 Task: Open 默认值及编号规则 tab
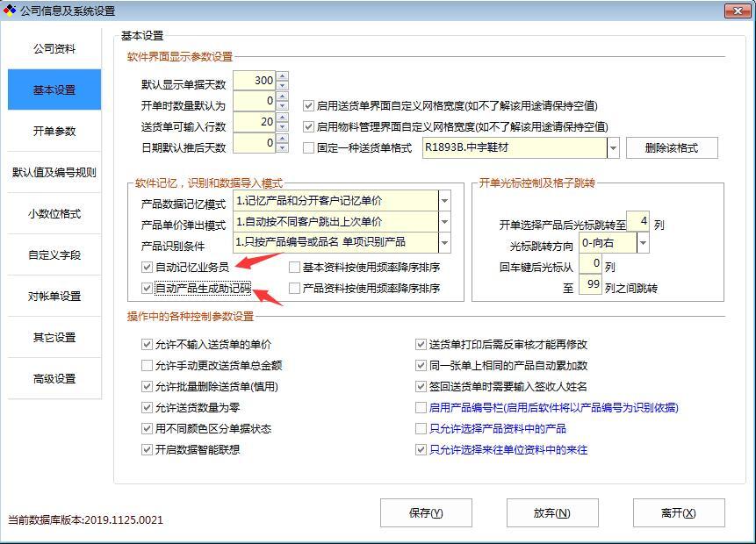point(54,173)
